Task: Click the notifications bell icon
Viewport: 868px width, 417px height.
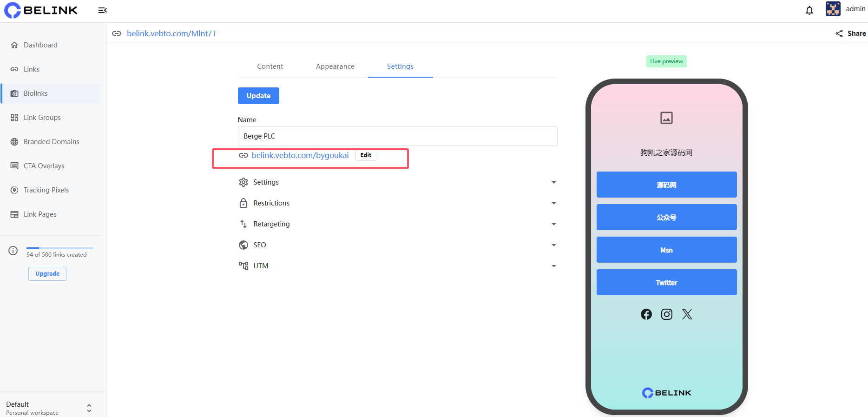Action: point(809,10)
